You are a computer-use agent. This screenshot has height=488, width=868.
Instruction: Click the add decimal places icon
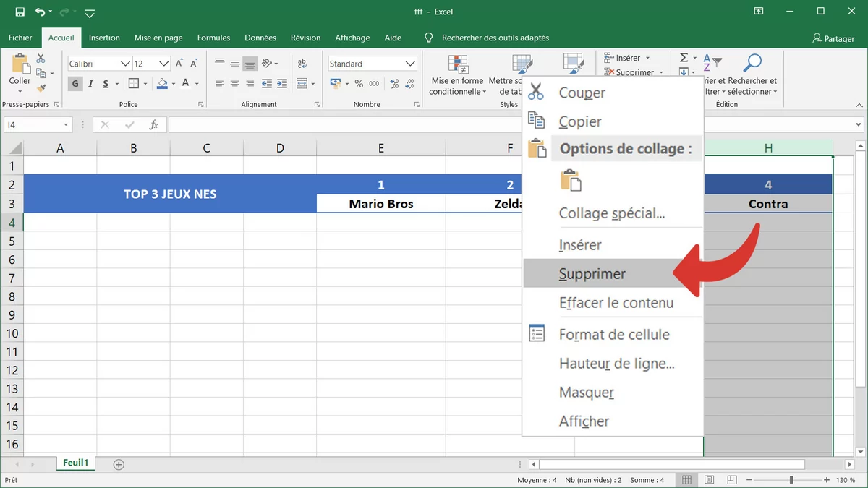pos(393,84)
